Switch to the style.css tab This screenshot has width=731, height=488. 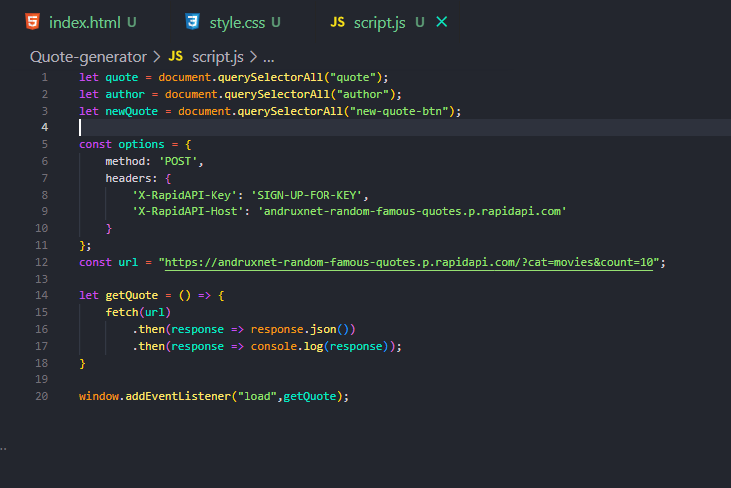coord(237,22)
